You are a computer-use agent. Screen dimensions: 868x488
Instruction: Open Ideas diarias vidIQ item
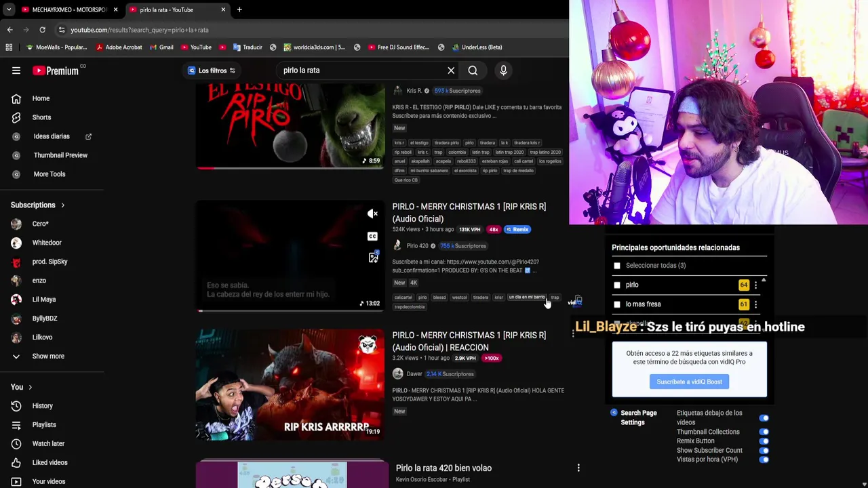point(52,136)
